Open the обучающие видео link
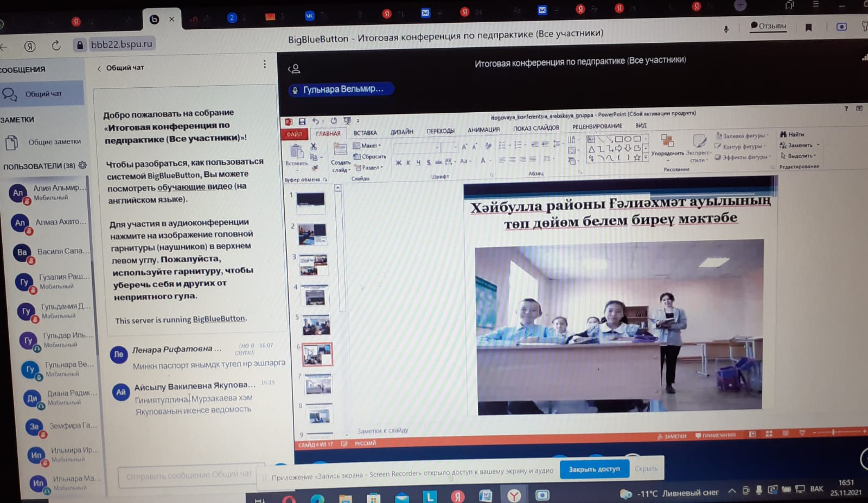Image resolution: width=868 pixels, height=503 pixels. click(x=194, y=187)
